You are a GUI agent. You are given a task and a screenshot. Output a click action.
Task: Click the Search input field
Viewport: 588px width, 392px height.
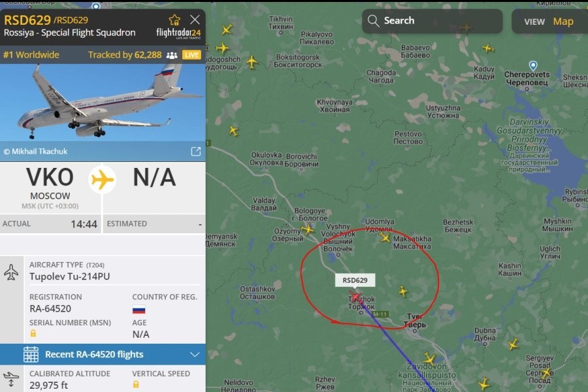tap(433, 21)
